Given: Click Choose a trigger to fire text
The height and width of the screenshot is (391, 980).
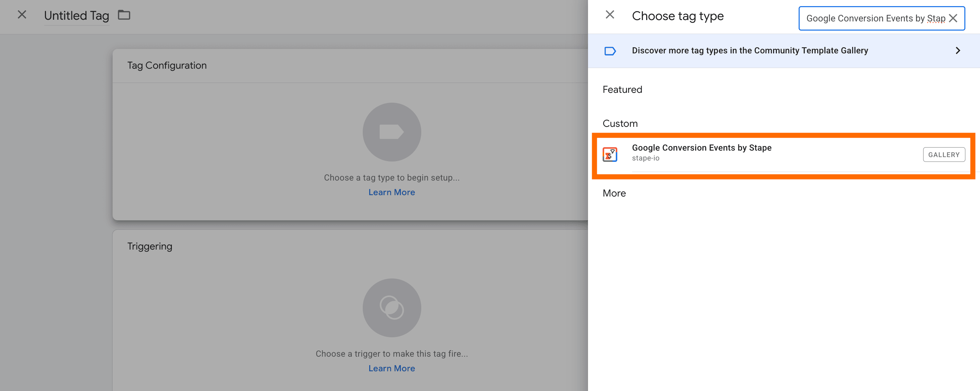Looking at the screenshot, I should point(391,354).
